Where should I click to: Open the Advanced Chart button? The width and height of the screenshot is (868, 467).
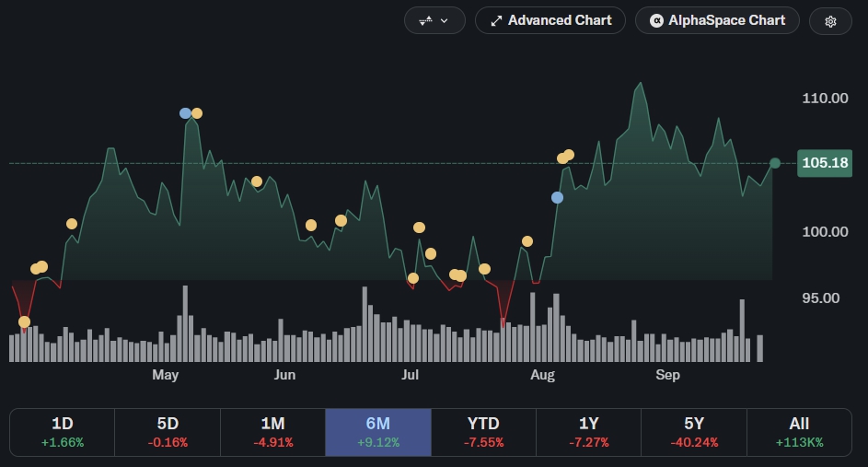550,20
